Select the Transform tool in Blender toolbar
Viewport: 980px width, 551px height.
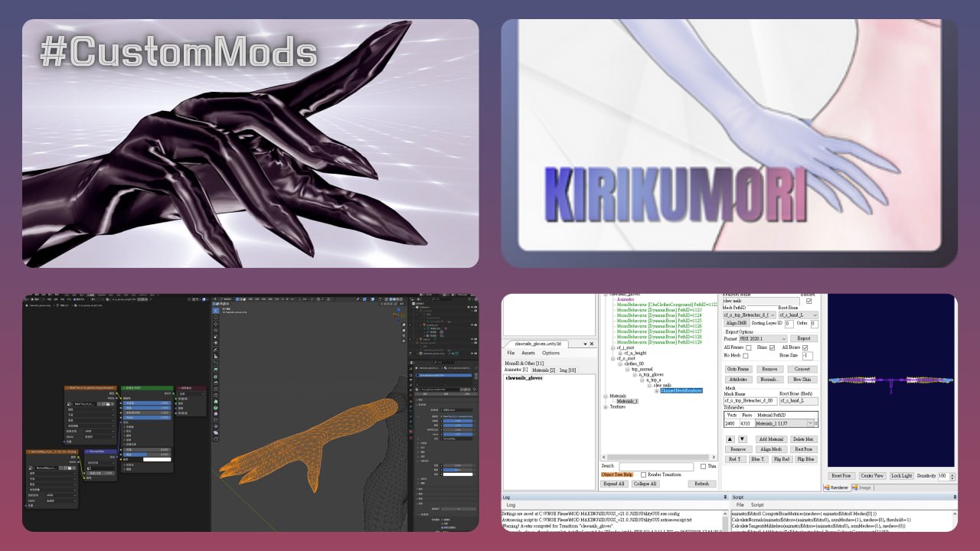[x=216, y=344]
